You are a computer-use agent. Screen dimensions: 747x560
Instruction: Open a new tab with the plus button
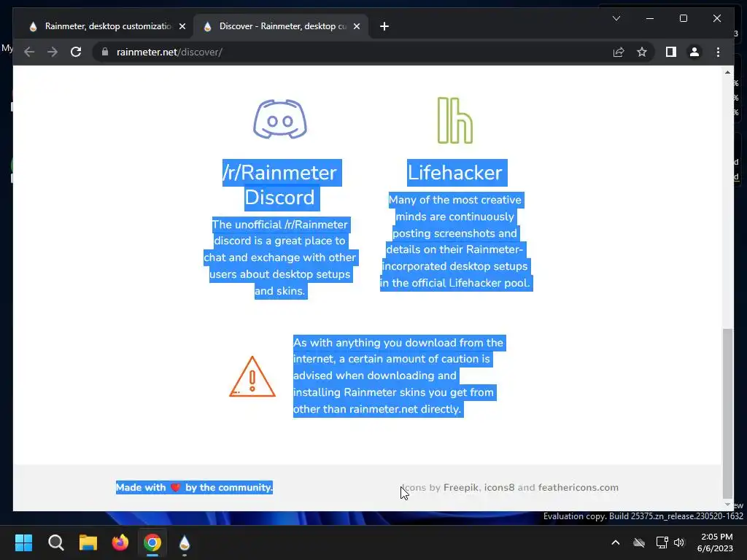click(384, 26)
